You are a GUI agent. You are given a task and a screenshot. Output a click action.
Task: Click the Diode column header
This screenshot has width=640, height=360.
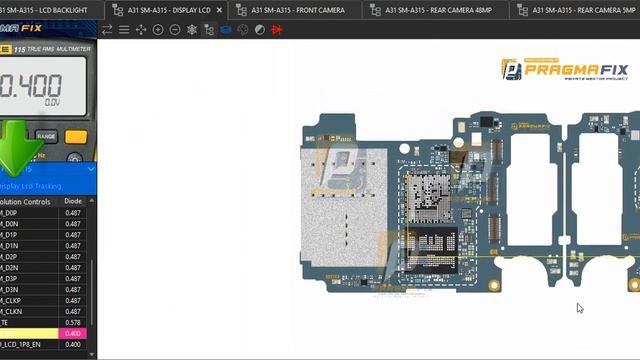(73, 201)
